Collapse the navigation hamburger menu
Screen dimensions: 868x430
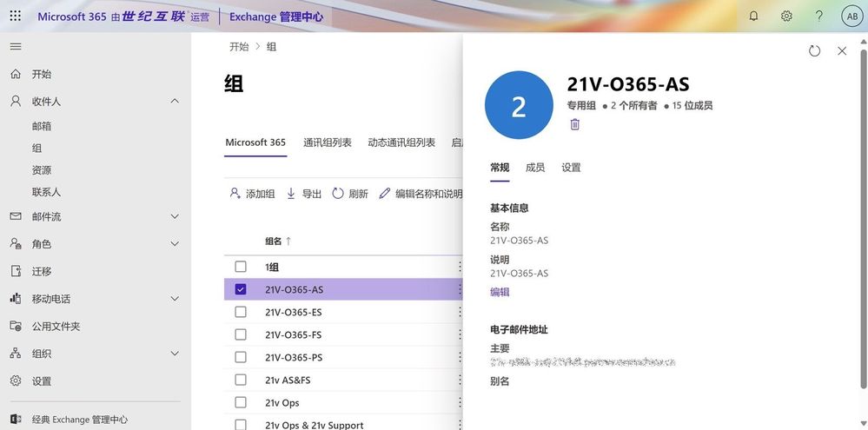(16, 47)
